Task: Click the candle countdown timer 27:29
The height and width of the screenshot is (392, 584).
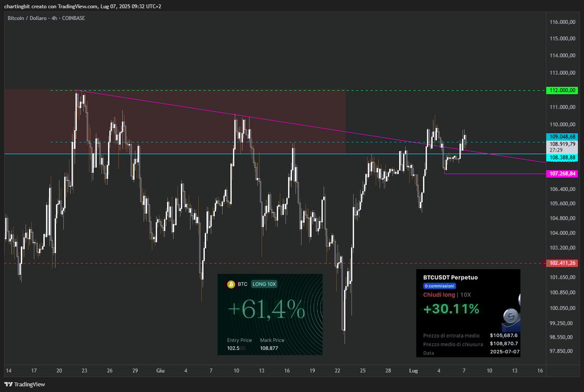Action: tap(556, 150)
